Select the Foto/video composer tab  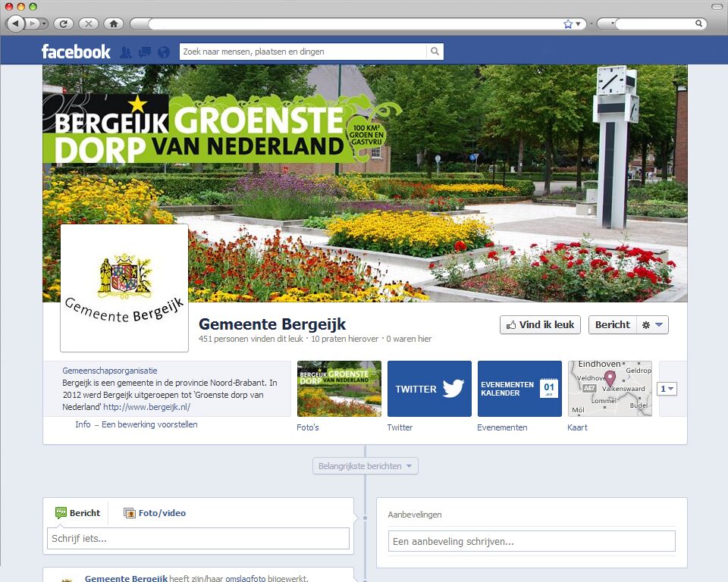[x=155, y=513]
